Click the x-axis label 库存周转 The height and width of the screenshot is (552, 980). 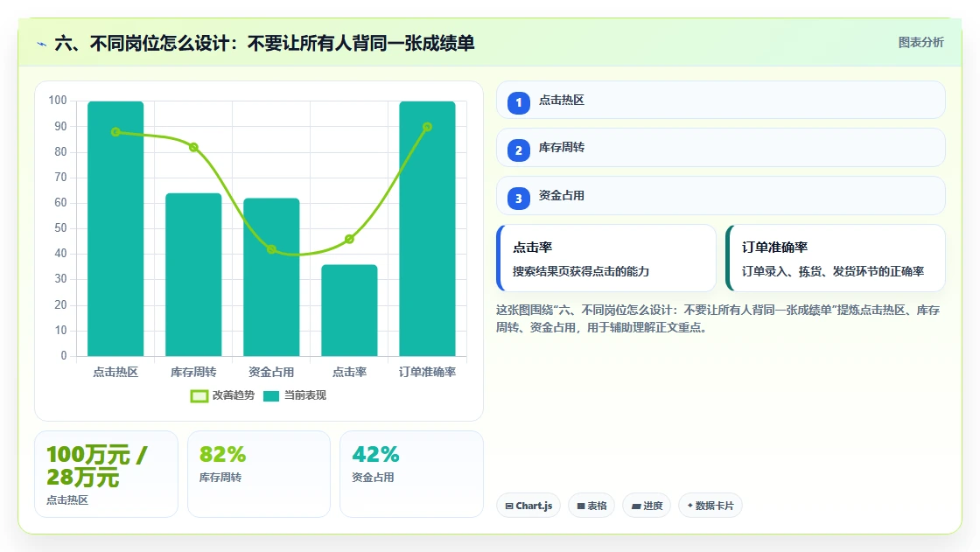click(x=193, y=372)
